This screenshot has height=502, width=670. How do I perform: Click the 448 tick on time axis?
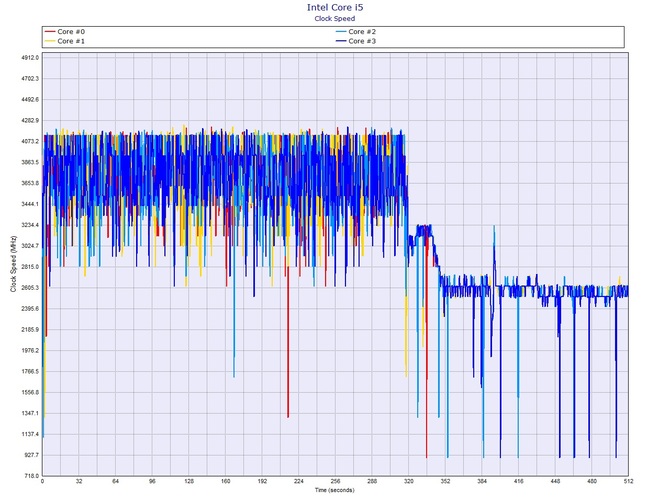click(555, 481)
